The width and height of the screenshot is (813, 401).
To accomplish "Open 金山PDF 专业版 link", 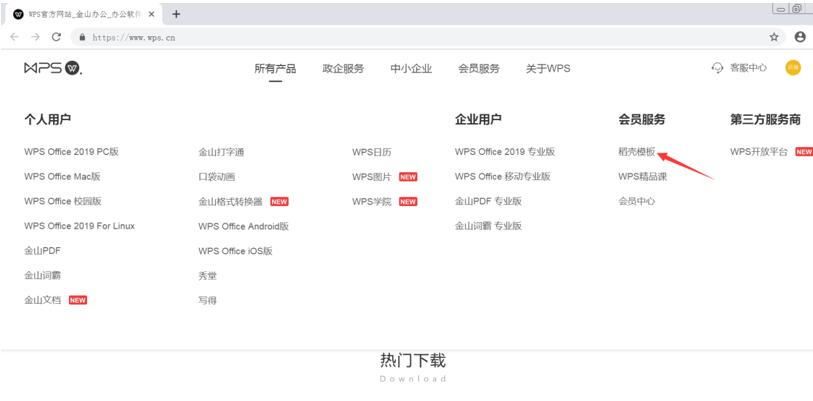I will (488, 201).
